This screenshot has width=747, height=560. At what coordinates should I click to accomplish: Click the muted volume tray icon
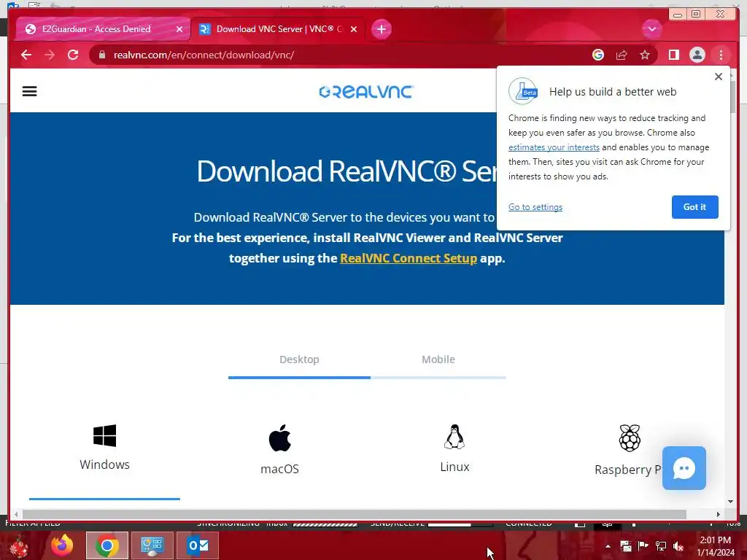[678, 546]
